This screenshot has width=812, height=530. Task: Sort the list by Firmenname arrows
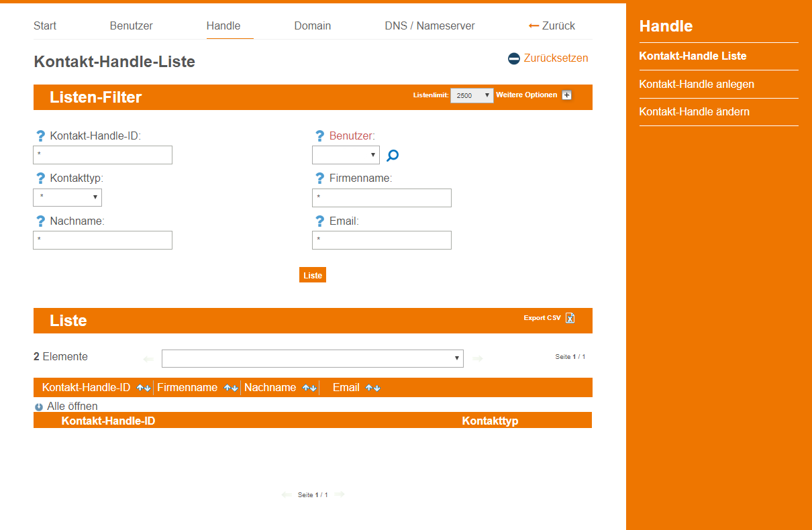click(231, 388)
